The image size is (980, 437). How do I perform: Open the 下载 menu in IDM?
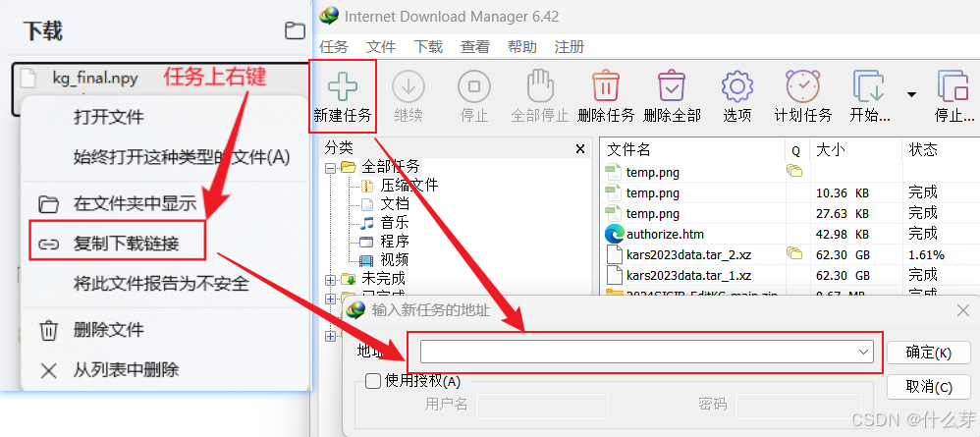click(x=428, y=47)
